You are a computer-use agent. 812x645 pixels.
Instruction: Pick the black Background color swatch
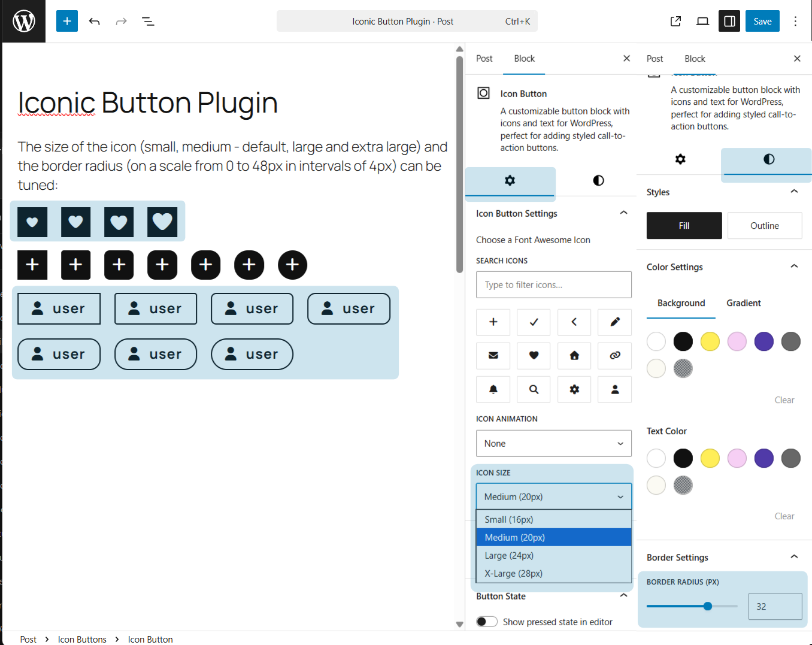tap(683, 342)
